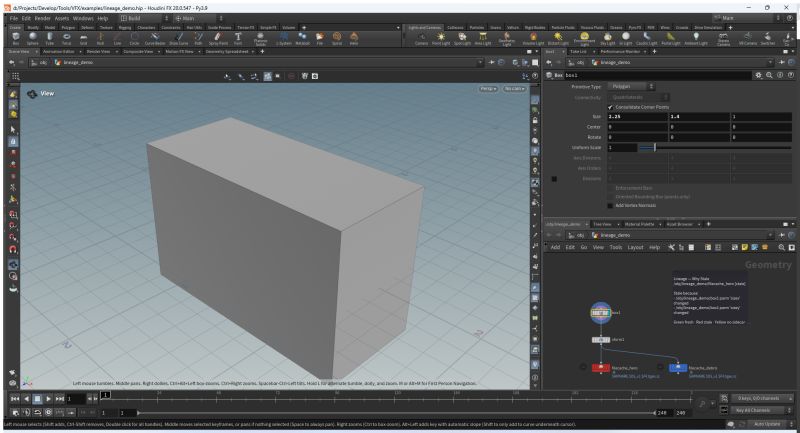
Task: Toggle Add Vertex Normals checkbox
Action: pyautogui.click(x=610, y=206)
